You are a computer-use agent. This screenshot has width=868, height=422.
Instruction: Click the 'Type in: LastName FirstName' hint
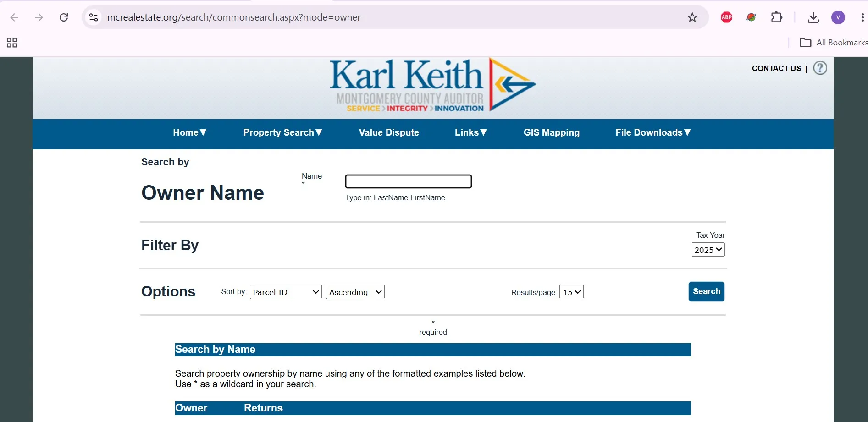395,197
